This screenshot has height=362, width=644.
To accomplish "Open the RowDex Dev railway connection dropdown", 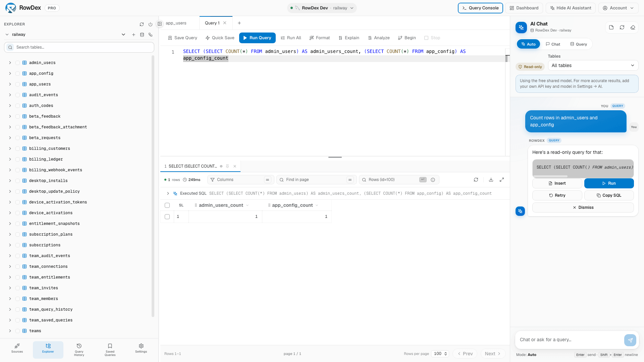I will (x=322, y=8).
